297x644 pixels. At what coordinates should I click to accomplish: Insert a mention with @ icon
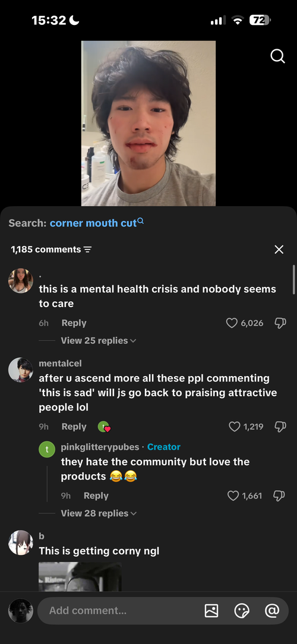(272, 611)
